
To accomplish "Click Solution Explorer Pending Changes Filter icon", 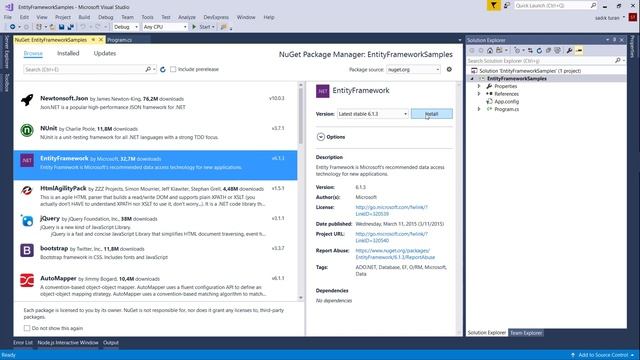I will point(518,51).
